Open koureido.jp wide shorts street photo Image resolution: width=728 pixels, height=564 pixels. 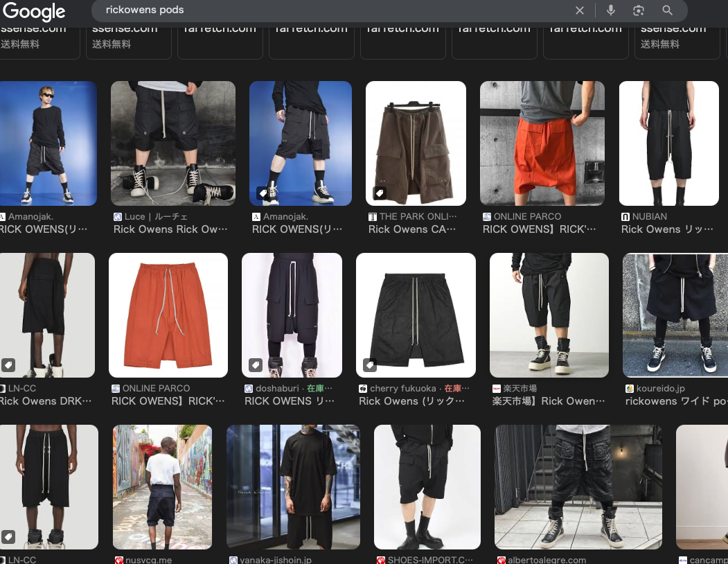click(675, 315)
